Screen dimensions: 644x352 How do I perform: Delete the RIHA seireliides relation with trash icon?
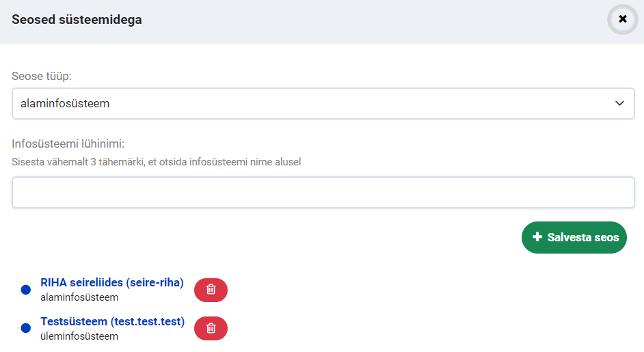[x=211, y=290]
